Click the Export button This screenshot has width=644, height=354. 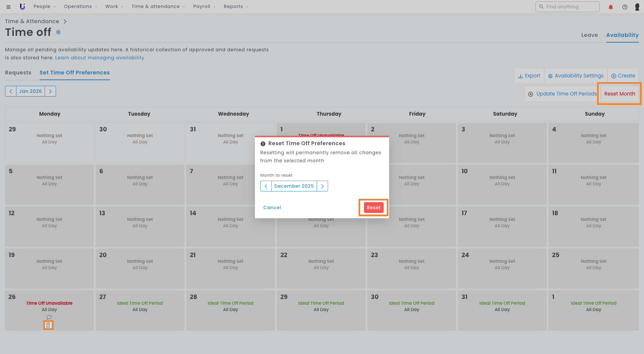click(x=529, y=76)
